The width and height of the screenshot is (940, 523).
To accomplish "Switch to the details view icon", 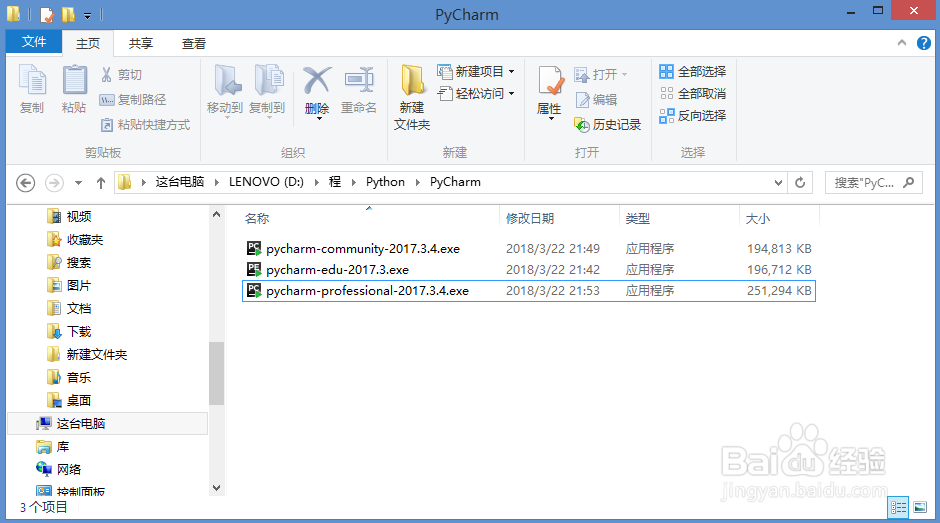I will click(898, 507).
